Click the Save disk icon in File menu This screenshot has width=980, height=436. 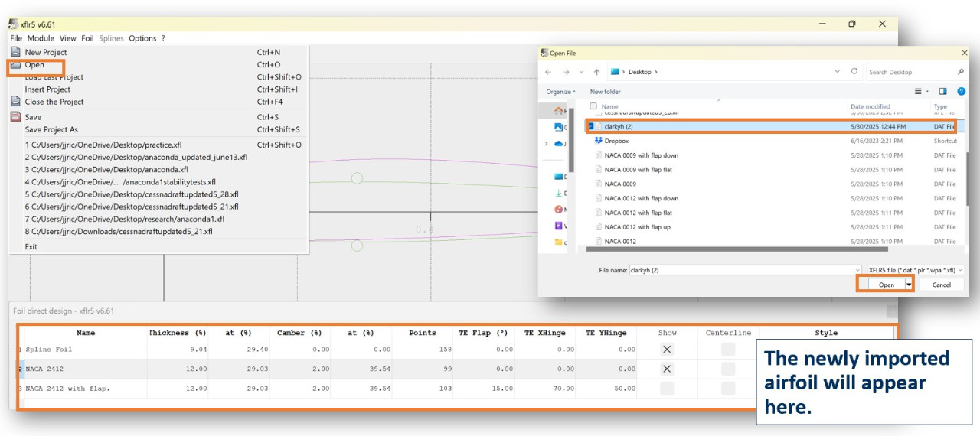pos(15,117)
